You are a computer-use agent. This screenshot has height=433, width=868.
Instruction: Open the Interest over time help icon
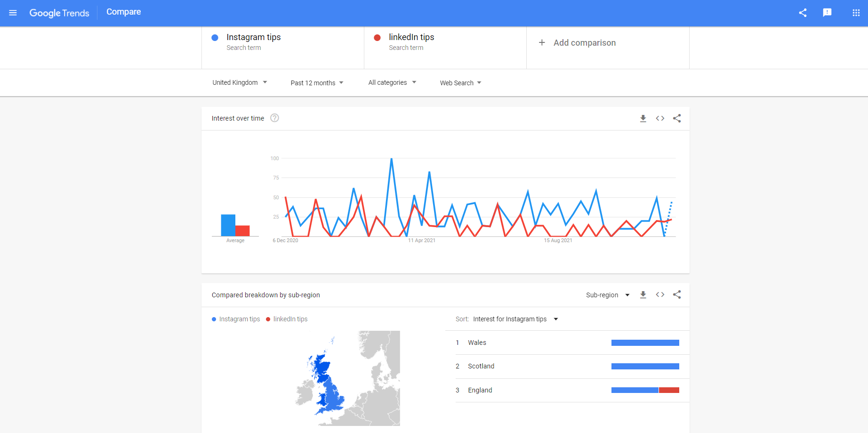[x=275, y=118]
